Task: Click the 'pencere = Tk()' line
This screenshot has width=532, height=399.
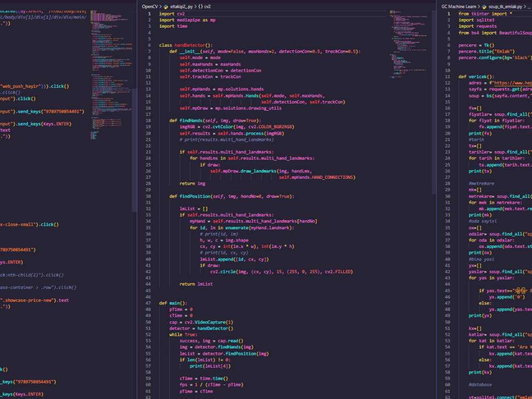Action: point(476,45)
